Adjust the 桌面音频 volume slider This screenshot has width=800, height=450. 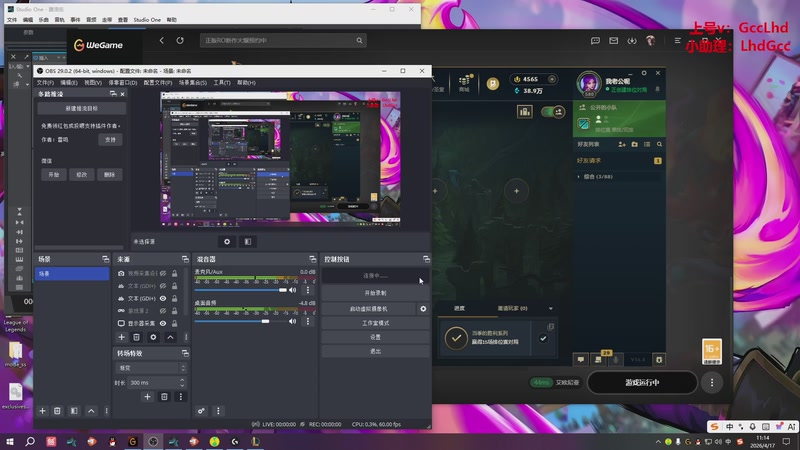pyautogui.click(x=241, y=321)
